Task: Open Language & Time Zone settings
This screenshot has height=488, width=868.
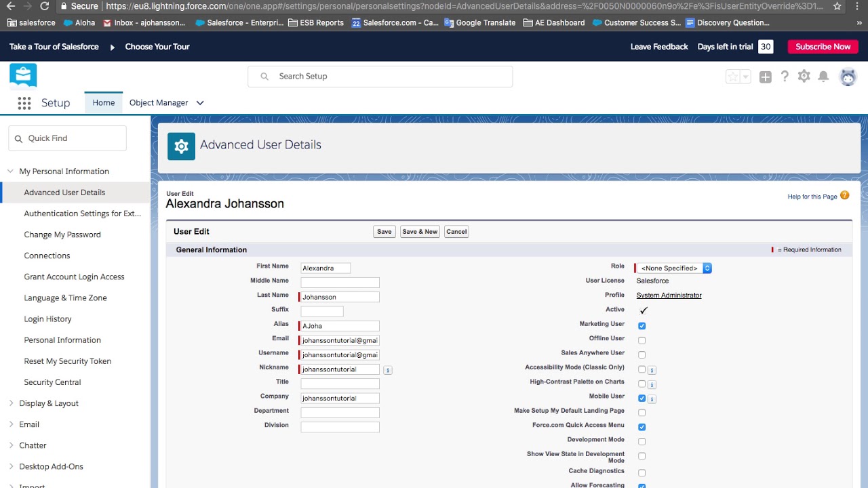Action: coord(65,298)
